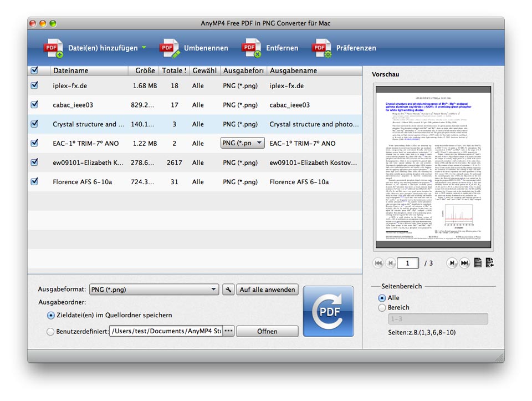Click the apply-page-range document icon
This screenshot has height=401, width=532.
tap(490, 262)
